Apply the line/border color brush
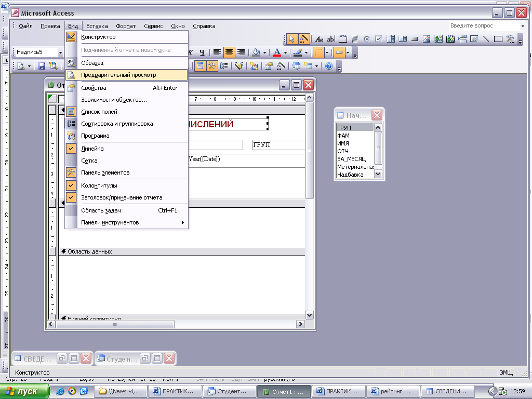Image resolution: width=532 pixels, height=399 pixels. pos(298,52)
